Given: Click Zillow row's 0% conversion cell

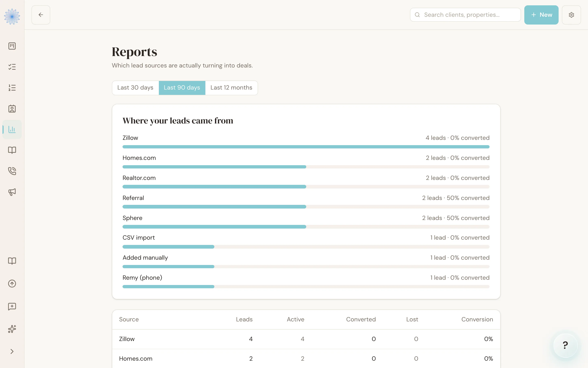Looking at the screenshot, I should coord(488,339).
